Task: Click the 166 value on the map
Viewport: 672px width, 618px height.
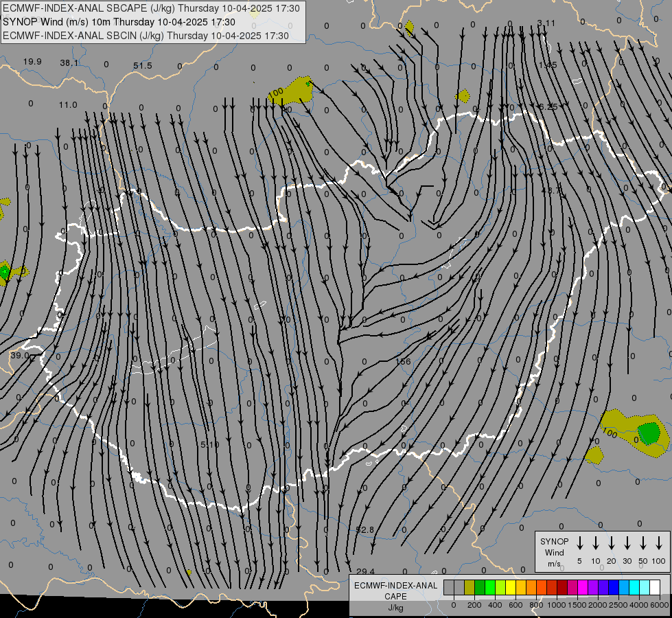Action: pos(404,362)
